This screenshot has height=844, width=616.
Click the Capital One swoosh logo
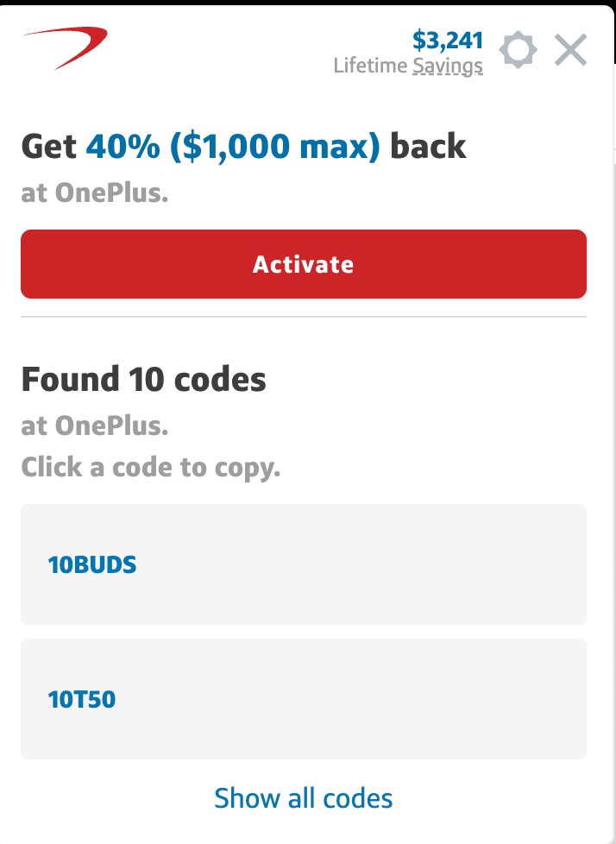(x=66, y=47)
